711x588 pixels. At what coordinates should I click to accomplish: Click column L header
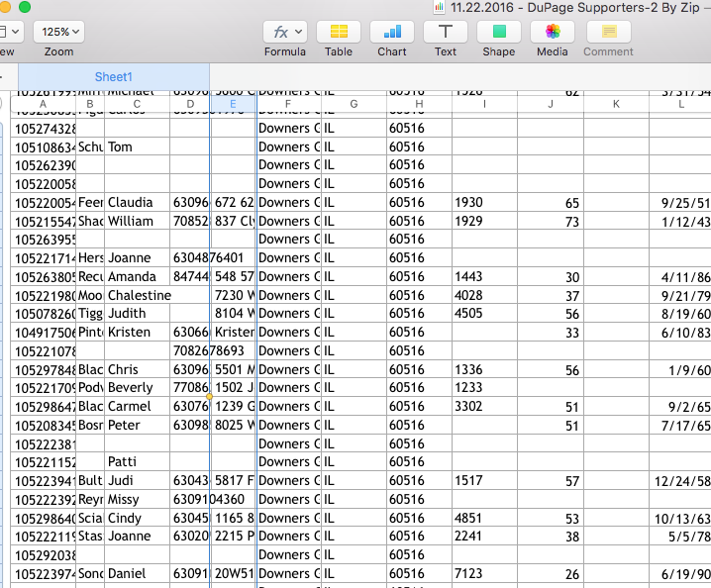click(681, 104)
